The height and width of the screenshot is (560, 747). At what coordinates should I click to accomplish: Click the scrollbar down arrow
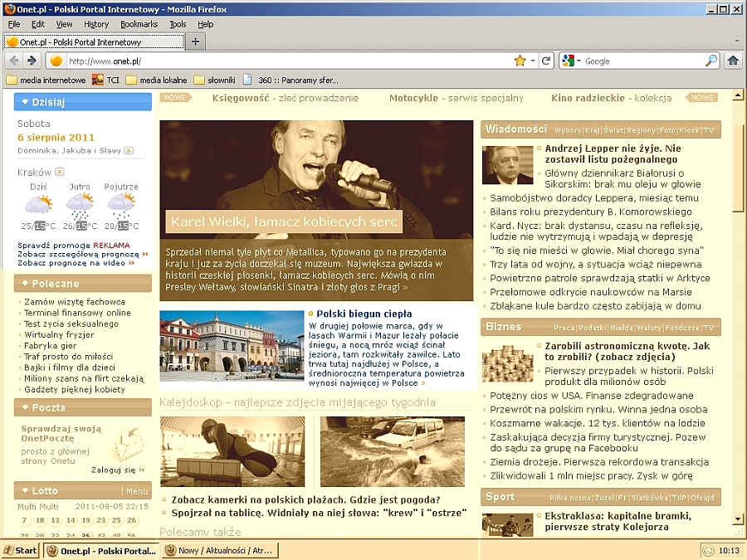[738, 519]
